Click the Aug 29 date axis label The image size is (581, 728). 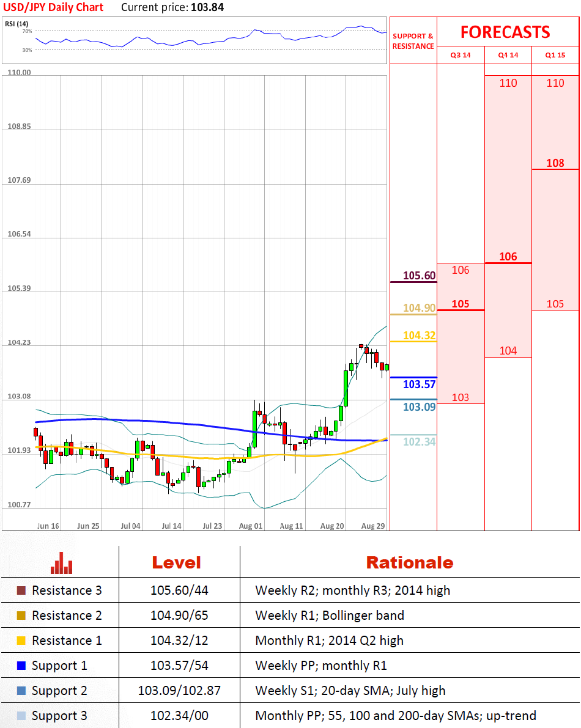tap(373, 526)
